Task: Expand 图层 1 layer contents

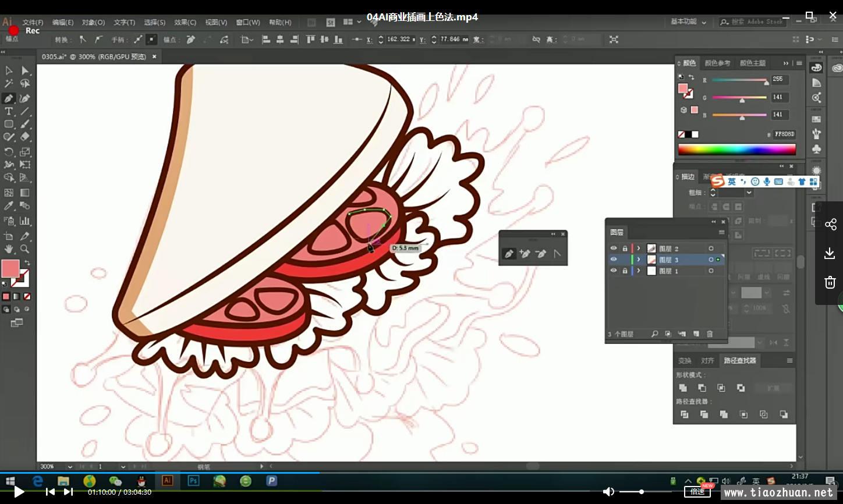Action: (x=639, y=271)
